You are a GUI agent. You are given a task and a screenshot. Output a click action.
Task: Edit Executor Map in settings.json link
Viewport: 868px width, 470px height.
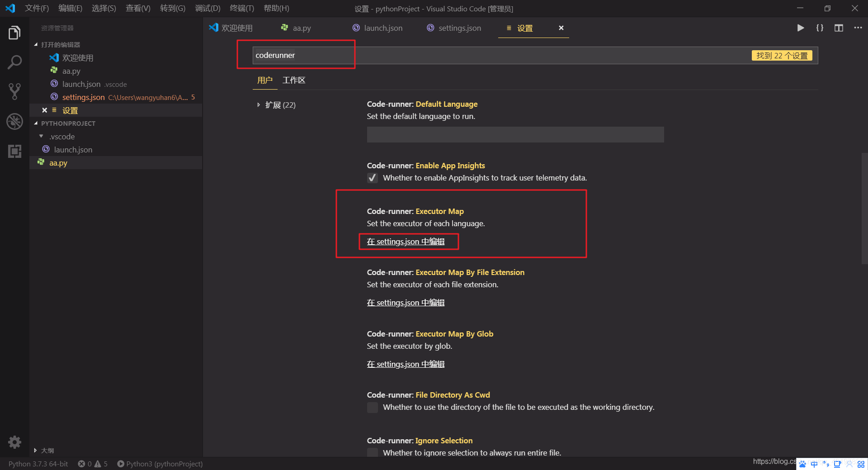[x=406, y=242]
